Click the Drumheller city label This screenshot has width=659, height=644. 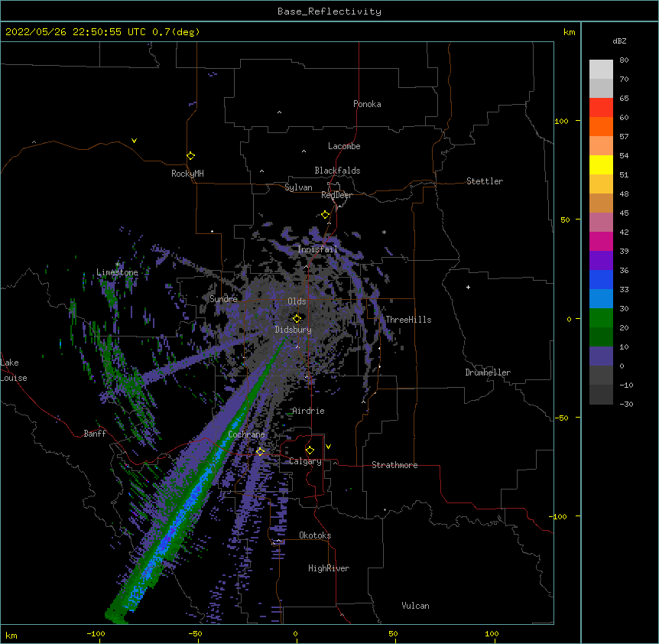pos(488,372)
